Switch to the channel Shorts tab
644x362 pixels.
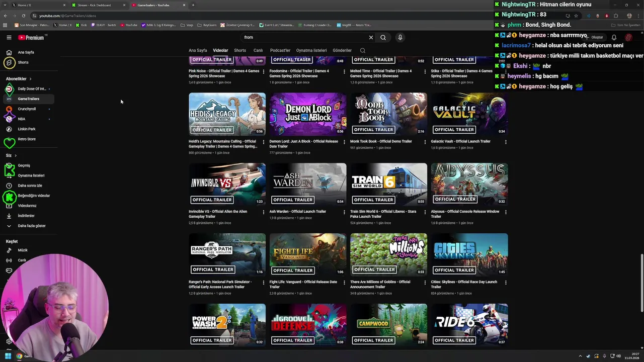point(240,50)
